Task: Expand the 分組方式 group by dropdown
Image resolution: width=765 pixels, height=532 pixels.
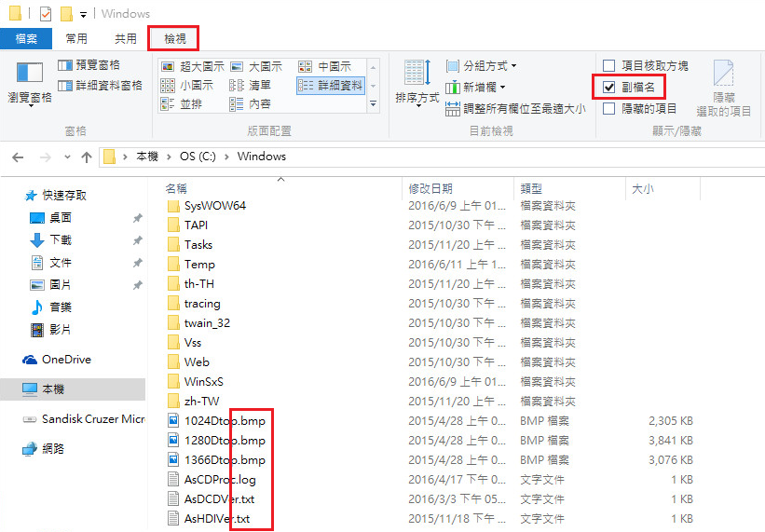Action: click(481, 66)
